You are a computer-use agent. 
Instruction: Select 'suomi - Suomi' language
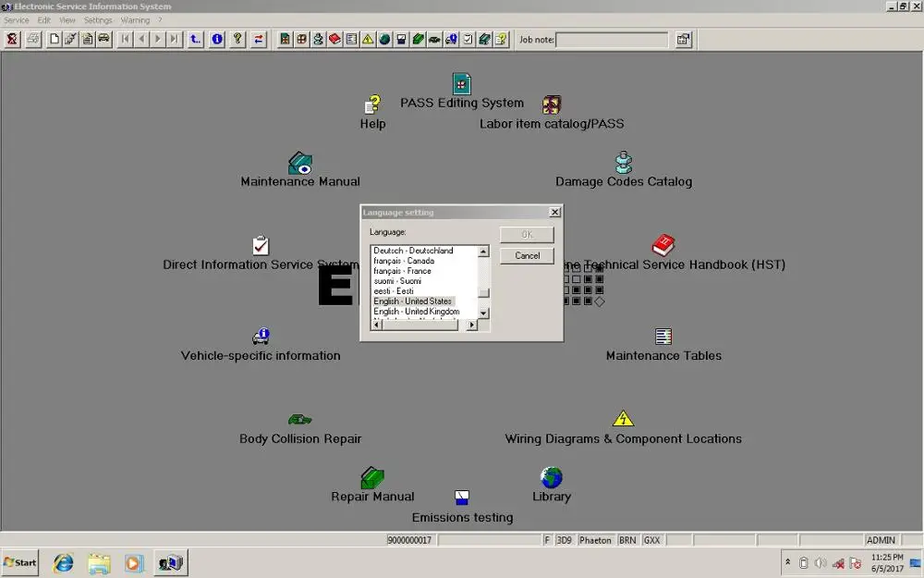point(397,281)
